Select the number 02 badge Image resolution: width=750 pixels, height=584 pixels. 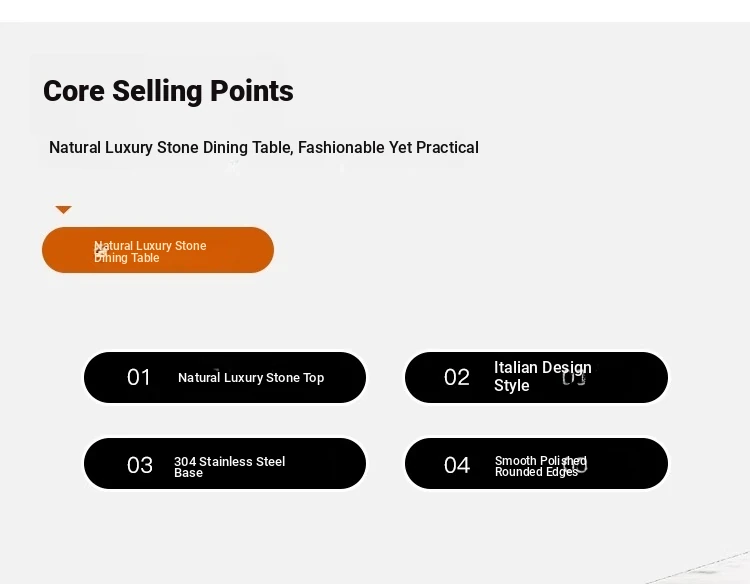pos(456,377)
